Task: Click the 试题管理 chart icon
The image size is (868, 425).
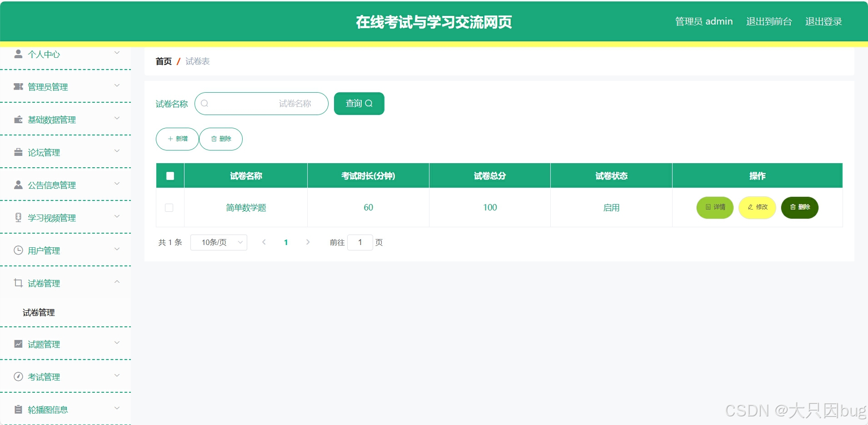Action: tap(18, 344)
